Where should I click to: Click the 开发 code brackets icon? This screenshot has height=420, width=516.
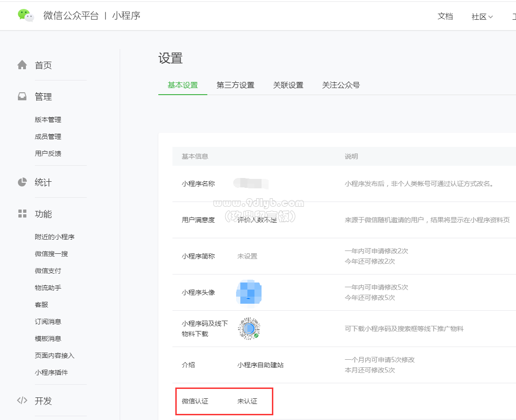click(22, 400)
